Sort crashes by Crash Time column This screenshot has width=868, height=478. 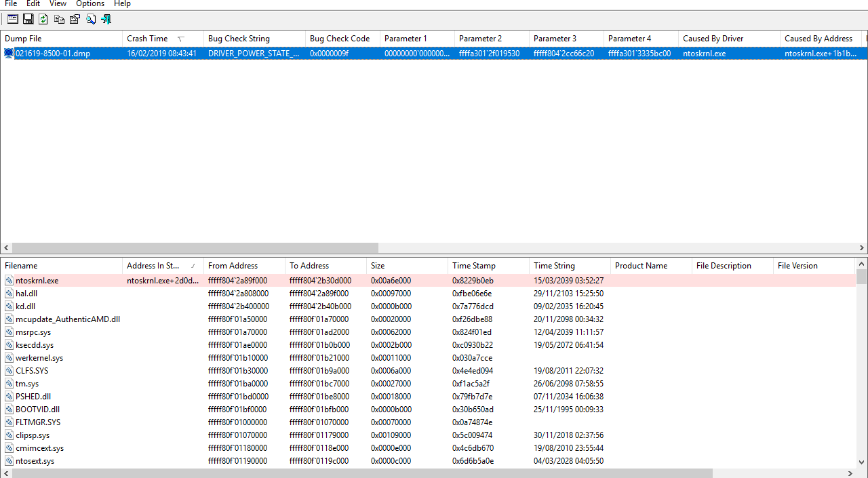point(147,39)
